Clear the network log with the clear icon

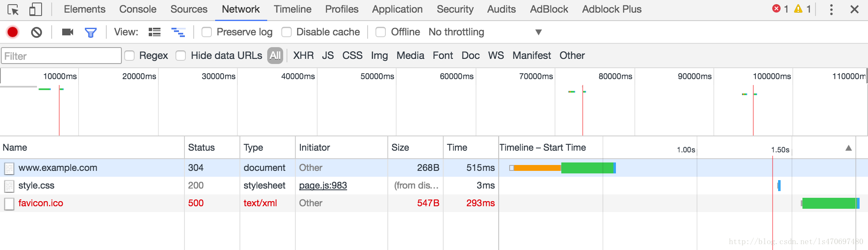(37, 32)
